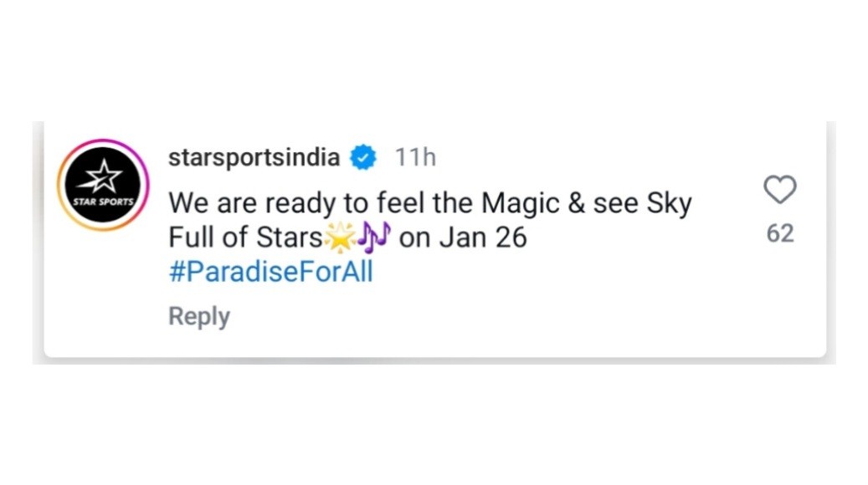Viewport: 868px width, 485px height.
Task: View the 62 likes count
Action: tap(779, 233)
